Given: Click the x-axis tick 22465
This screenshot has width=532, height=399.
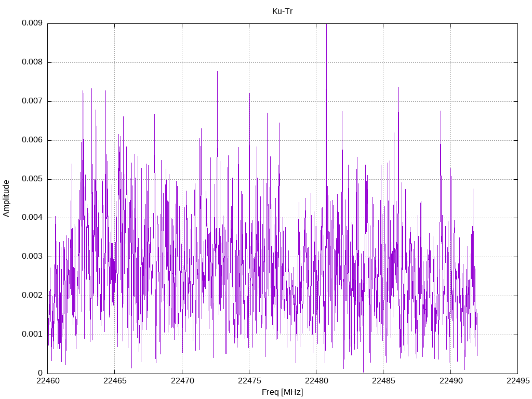Looking at the screenshot, I should (115, 381).
